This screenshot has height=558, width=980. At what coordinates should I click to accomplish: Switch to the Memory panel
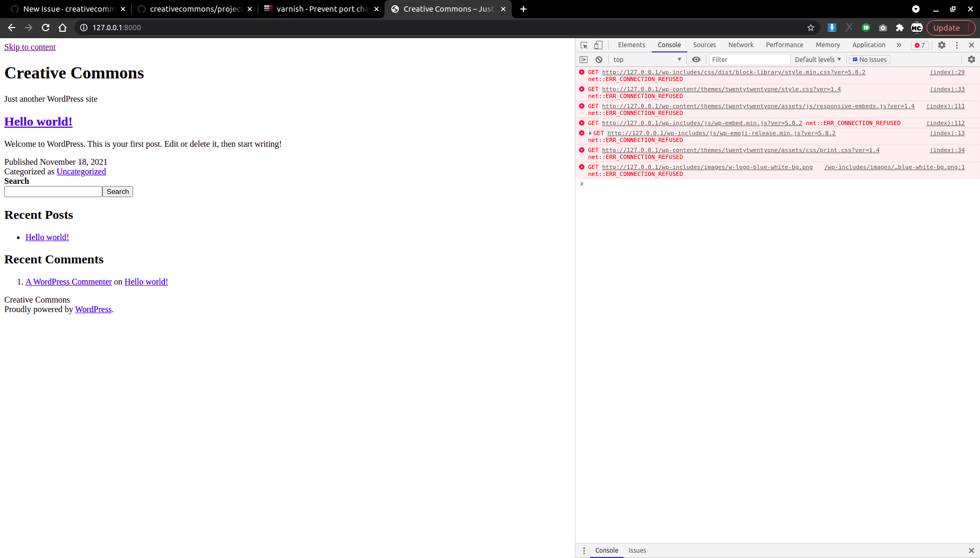[x=828, y=45]
